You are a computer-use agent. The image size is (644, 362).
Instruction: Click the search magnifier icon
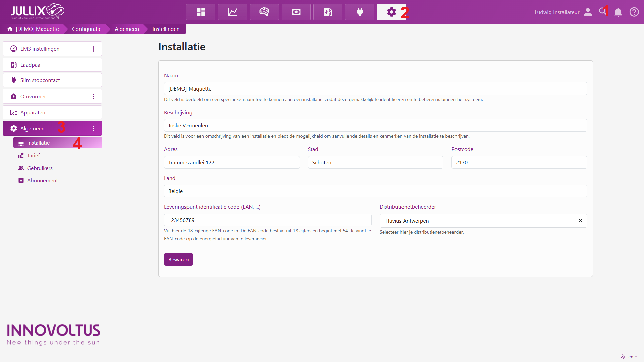602,12
